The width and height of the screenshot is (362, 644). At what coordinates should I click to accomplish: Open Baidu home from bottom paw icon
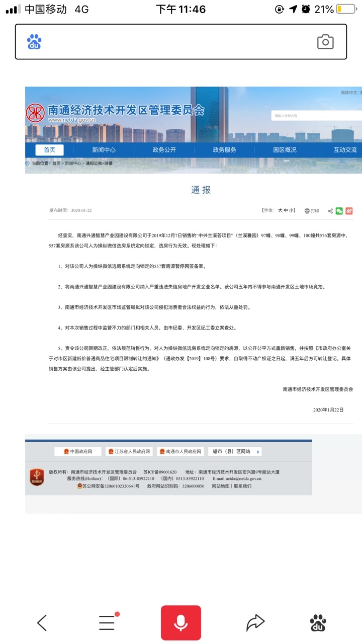coord(318,623)
